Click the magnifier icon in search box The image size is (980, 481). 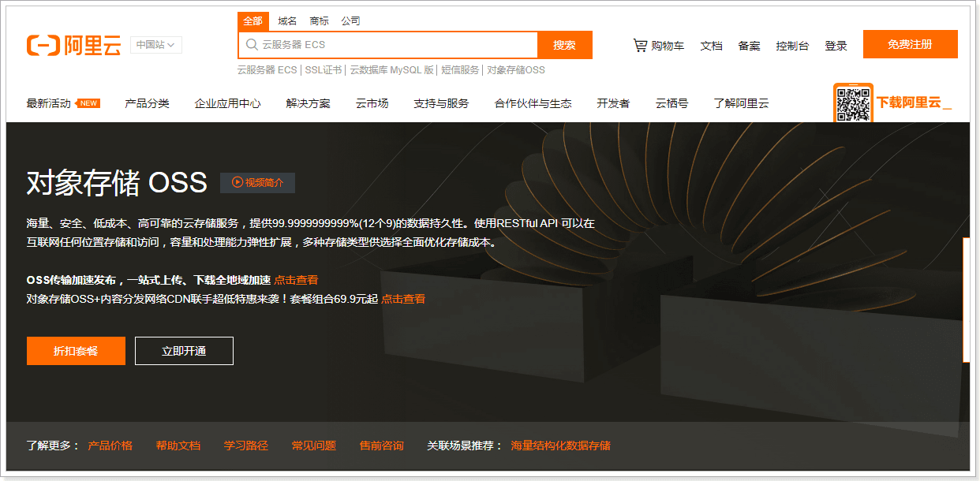click(252, 45)
